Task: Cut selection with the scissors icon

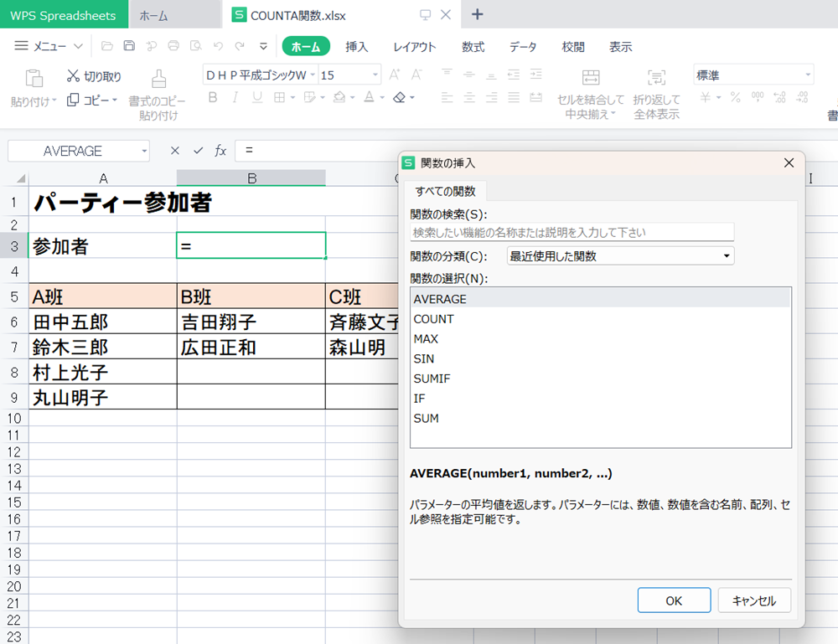Action: pyautogui.click(x=73, y=76)
